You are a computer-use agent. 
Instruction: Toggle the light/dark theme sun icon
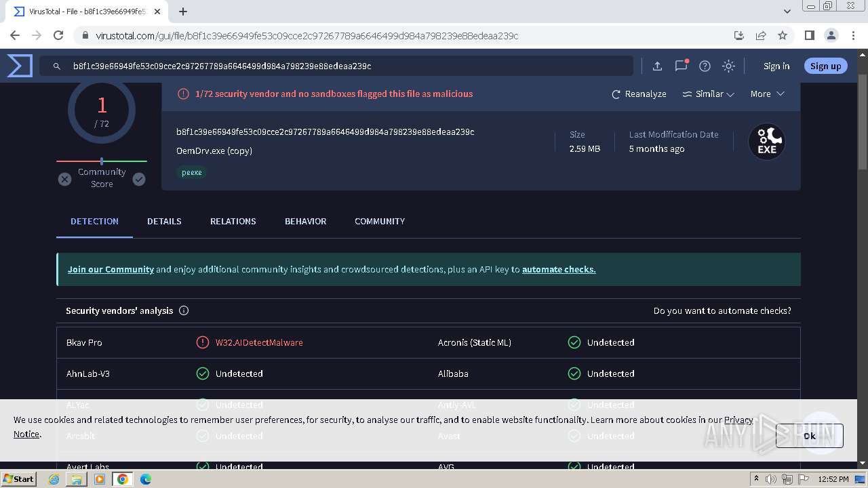click(728, 66)
